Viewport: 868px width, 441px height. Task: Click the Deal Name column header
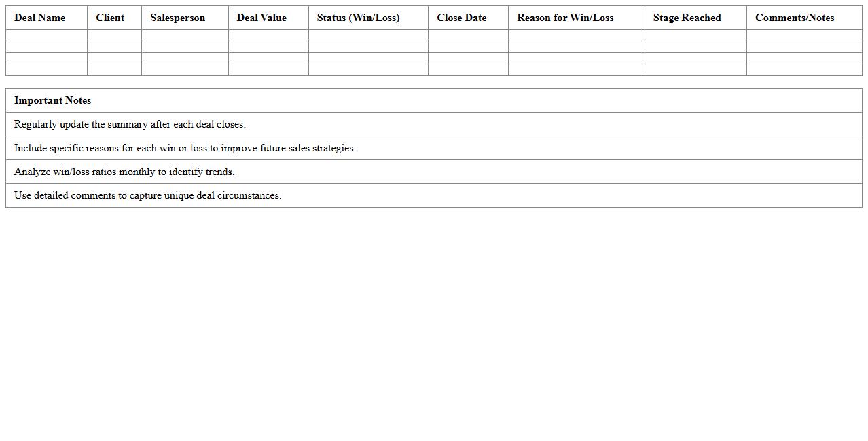[x=40, y=18]
